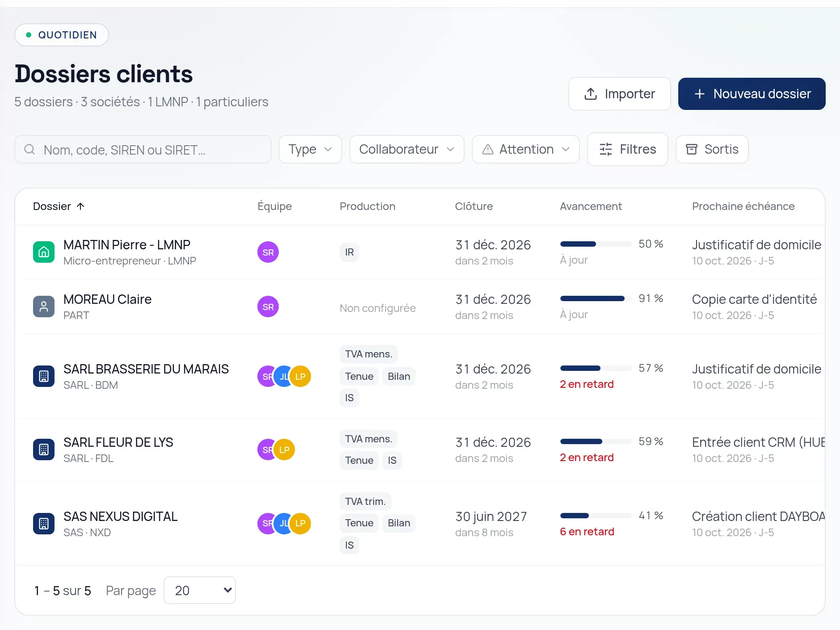Open the Filtres panel
This screenshot has width=840, height=630.
628,149
